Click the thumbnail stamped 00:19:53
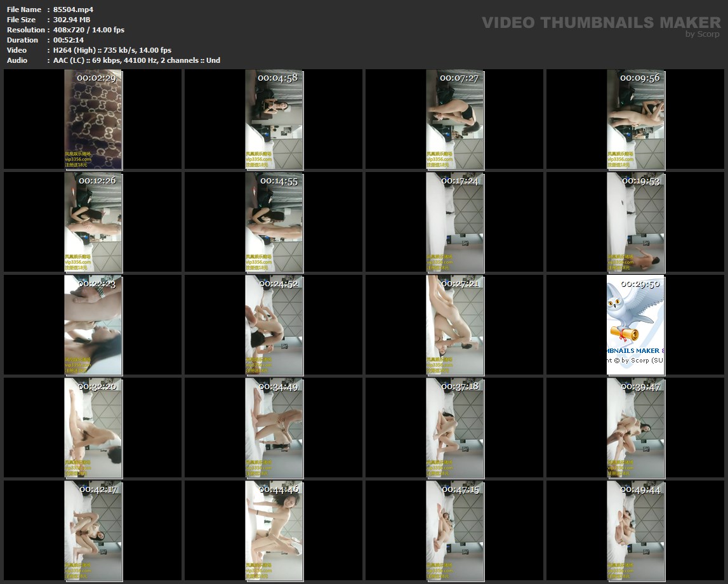The image size is (728, 584). point(635,222)
